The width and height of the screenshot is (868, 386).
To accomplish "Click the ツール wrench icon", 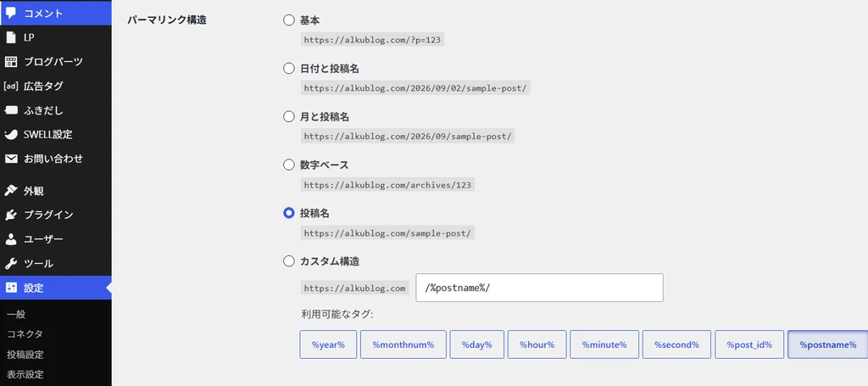I will (11, 264).
